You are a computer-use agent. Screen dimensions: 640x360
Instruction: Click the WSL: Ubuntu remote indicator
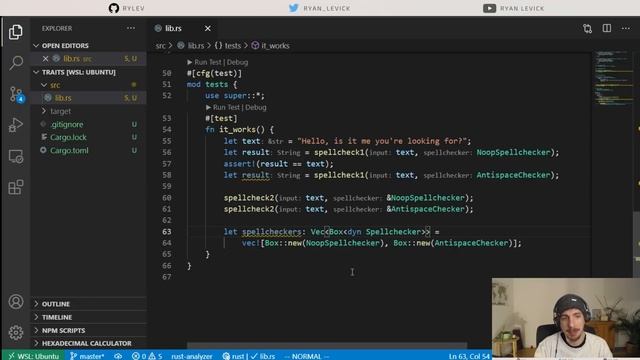[33, 356]
